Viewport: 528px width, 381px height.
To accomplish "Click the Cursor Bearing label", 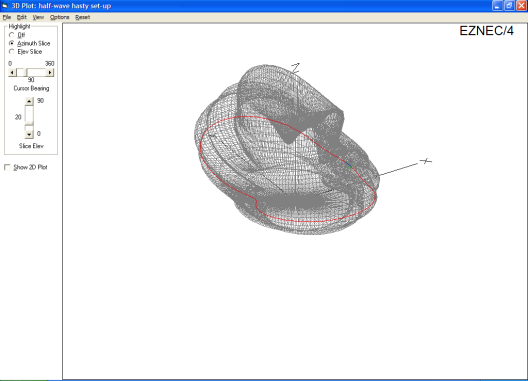I will click(x=31, y=88).
